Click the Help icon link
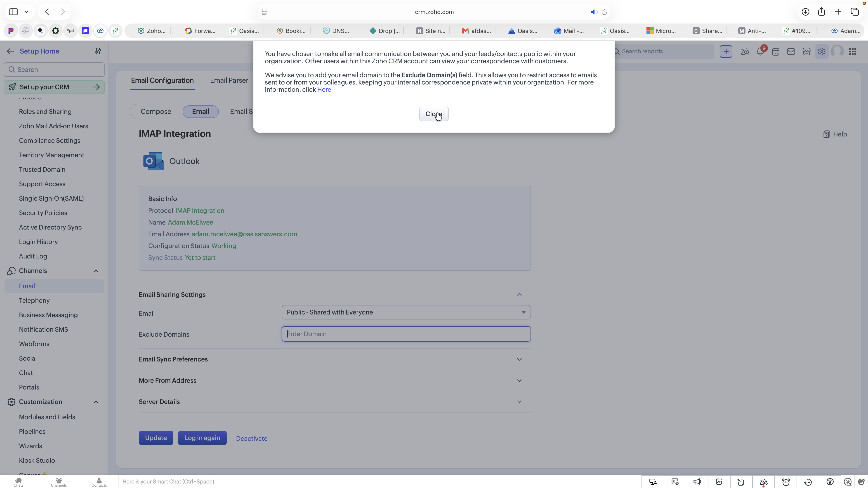The width and height of the screenshot is (868, 488). (835, 134)
